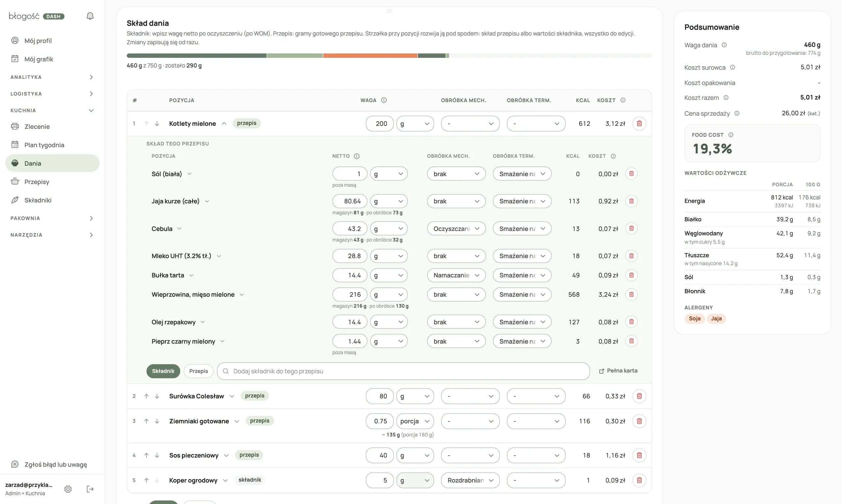Click the orange segment of weight bar
This screenshot has width=842, height=504.
pyautogui.click(x=370, y=56)
